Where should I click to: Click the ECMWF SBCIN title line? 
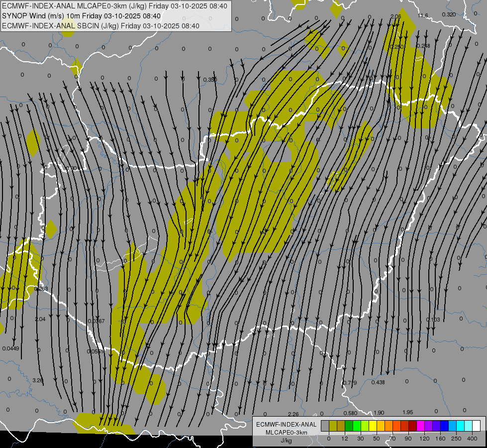coord(101,26)
